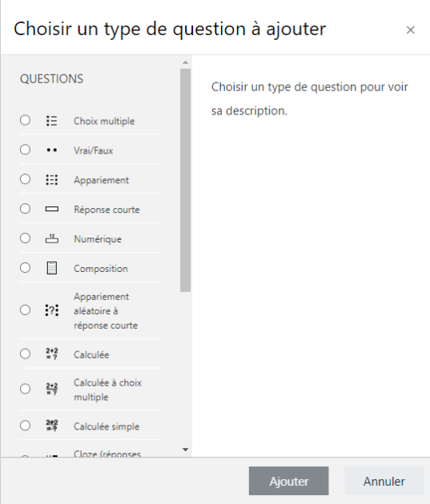Select the Composition radio button

tap(25, 268)
